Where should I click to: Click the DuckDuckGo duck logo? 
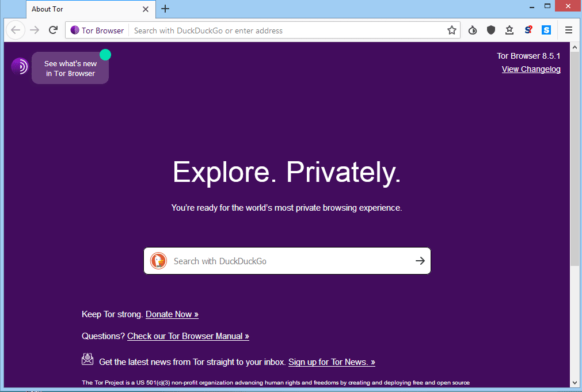coord(158,261)
